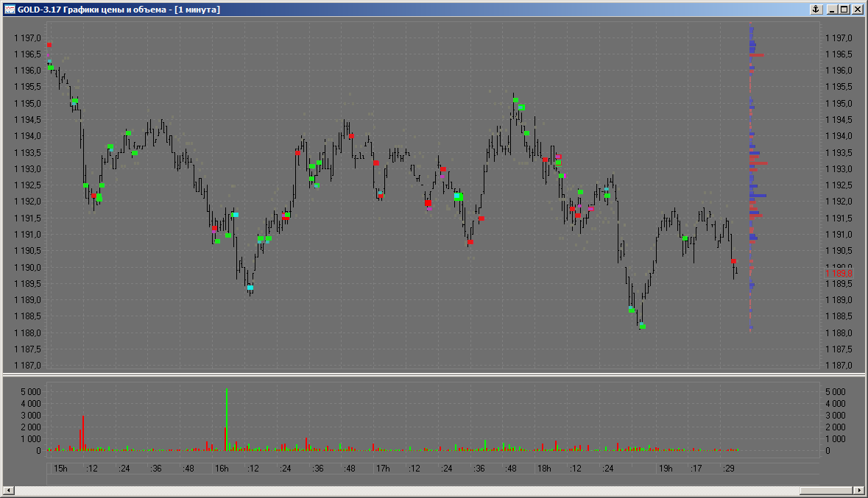Close the GOLD-3.17 chart window
Image resolution: width=868 pixels, height=498 pixels.
(x=857, y=10)
